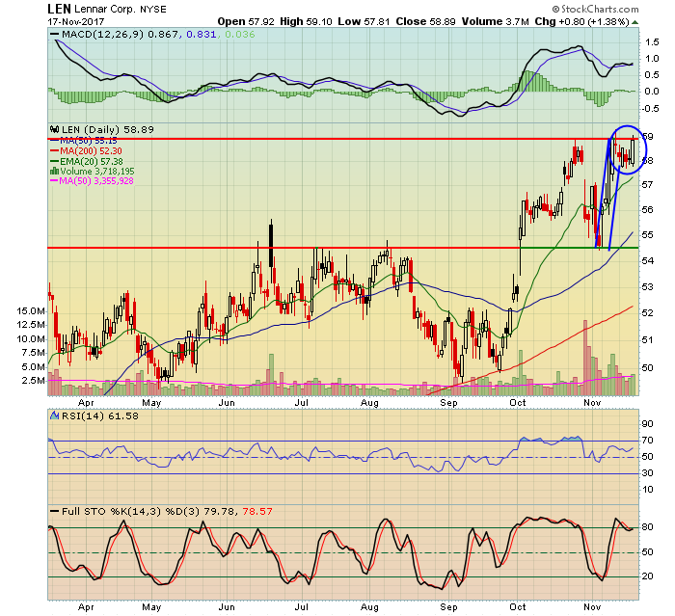Click the "90" RSI axis label

(x=647, y=424)
